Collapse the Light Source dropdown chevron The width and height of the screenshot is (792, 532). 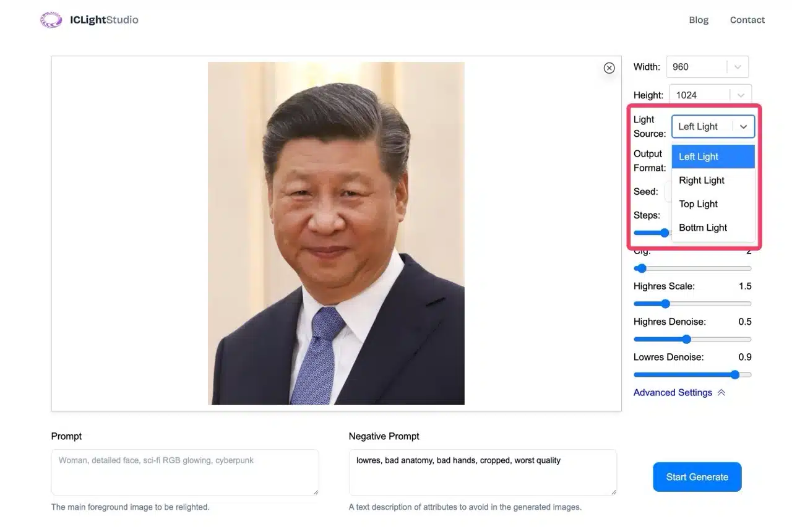pos(743,127)
